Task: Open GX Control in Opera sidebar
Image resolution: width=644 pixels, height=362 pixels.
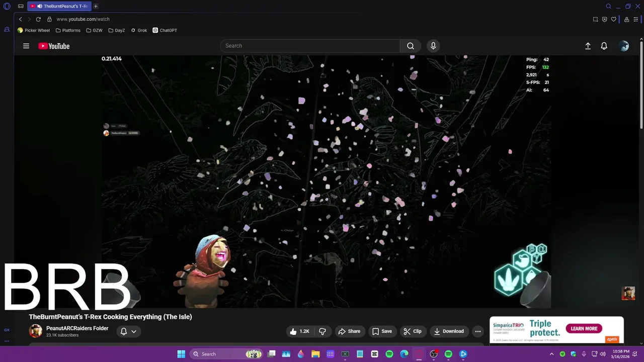Action: pos(7,330)
